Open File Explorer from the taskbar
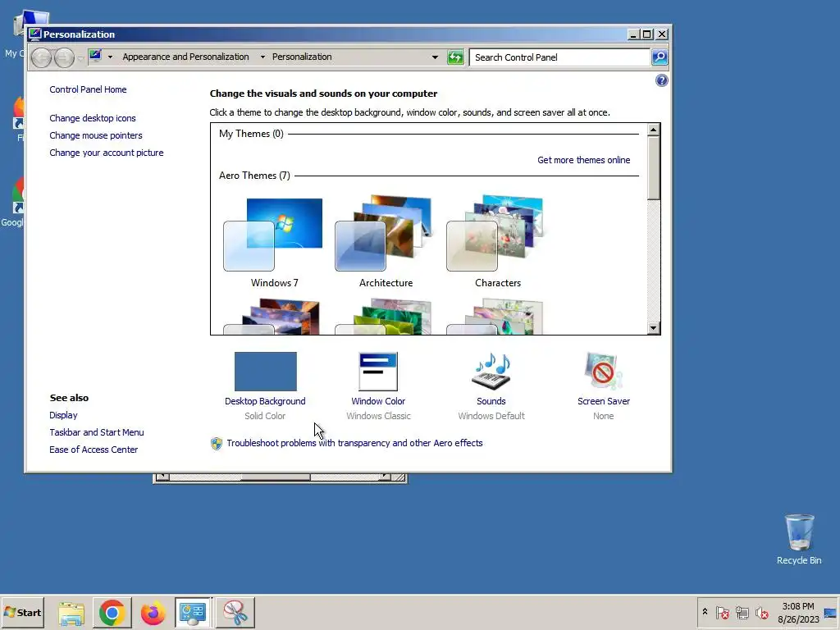Image resolution: width=840 pixels, height=630 pixels. pos(71,613)
